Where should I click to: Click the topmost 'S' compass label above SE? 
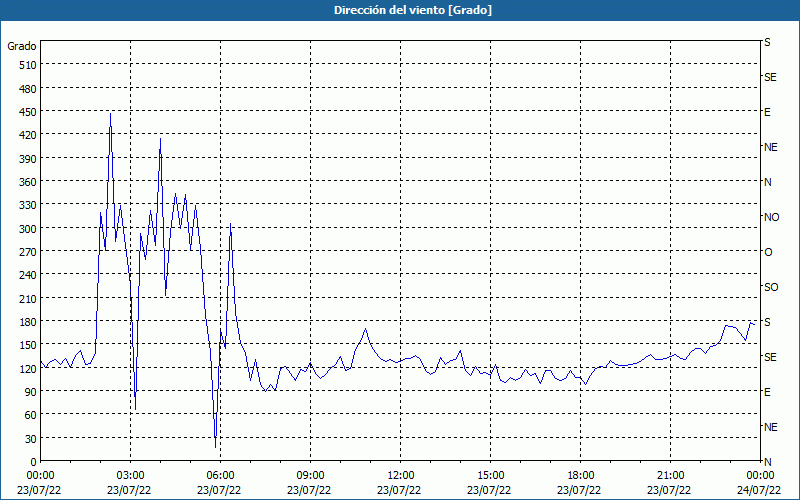click(767, 42)
